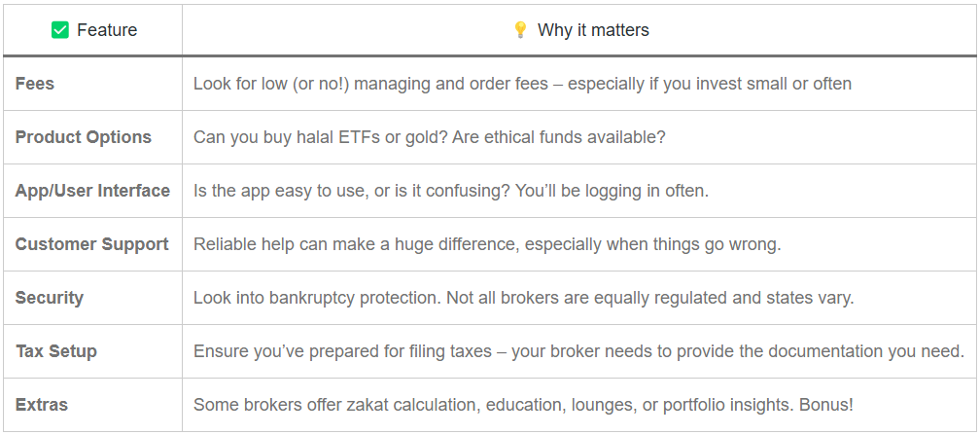Click the Extras row label
Screen dimensions: 980x435
41,405
